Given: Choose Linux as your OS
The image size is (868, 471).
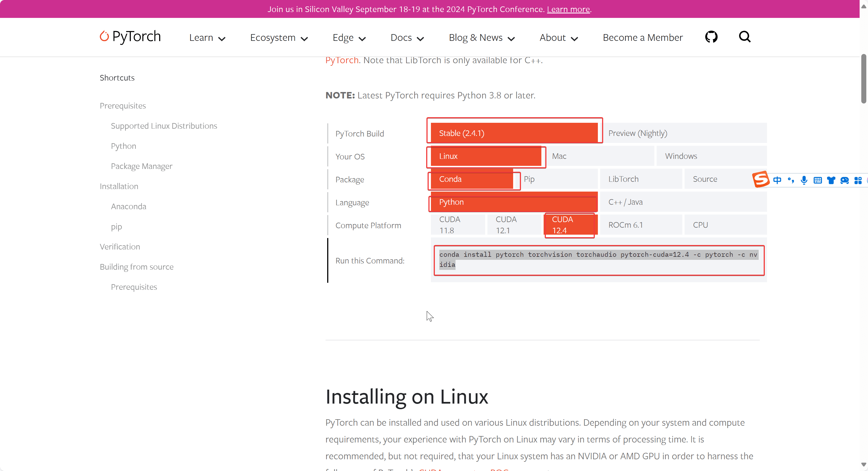Looking at the screenshot, I should point(486,156).
